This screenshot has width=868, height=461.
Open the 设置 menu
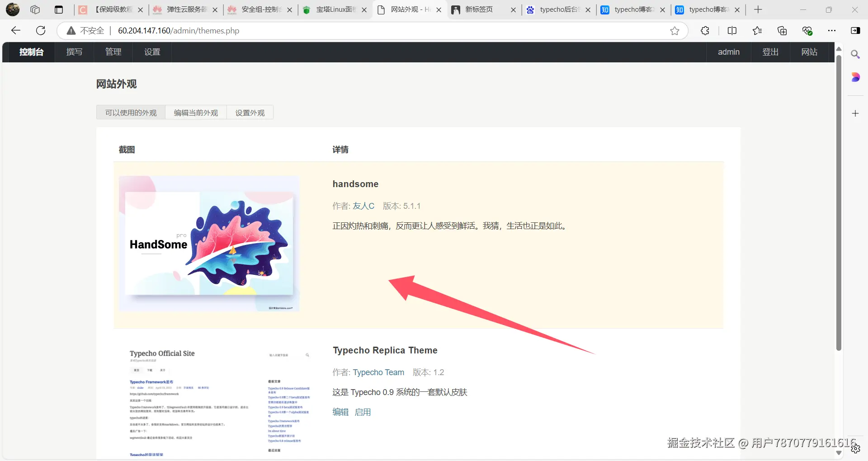tap(152, 52)
